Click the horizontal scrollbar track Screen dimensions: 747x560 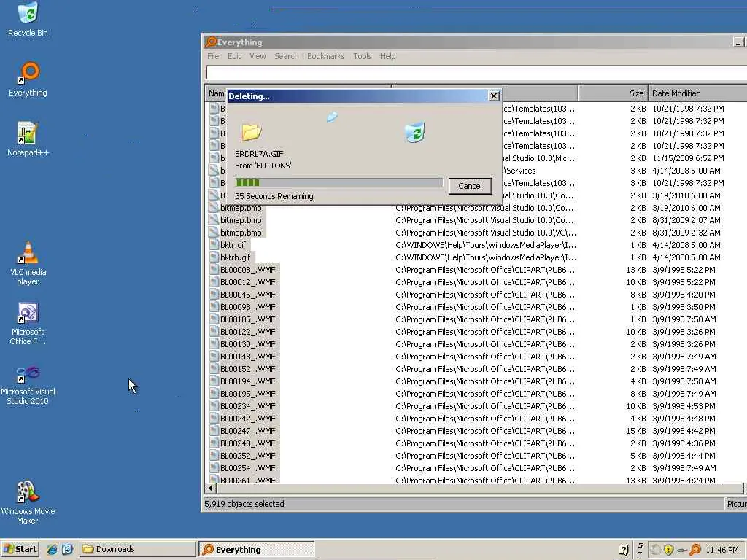pyautogui.click(x=479, y=488)
